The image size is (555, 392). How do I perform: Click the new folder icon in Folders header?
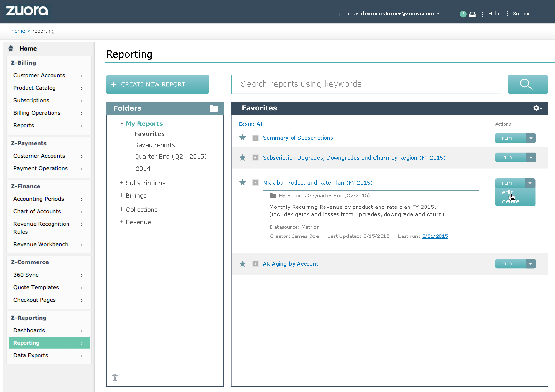pos(214,108)
